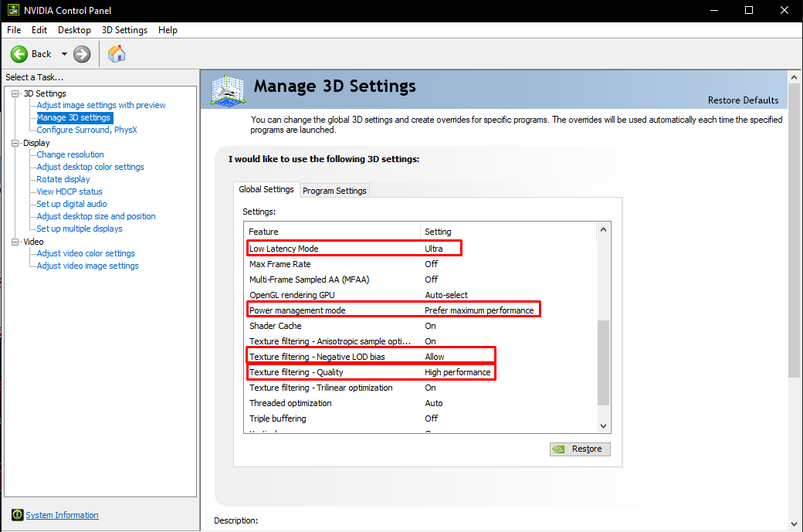Open the Back history dropdown arrow

[64, 54]
